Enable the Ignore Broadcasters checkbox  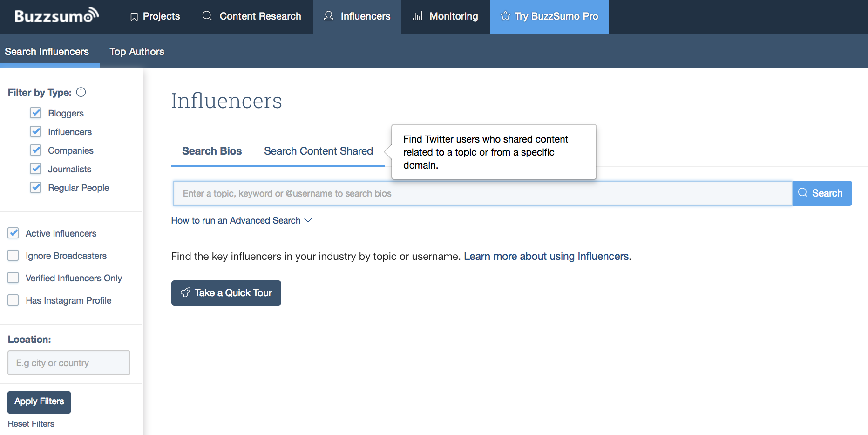pyautogui.click(x=13, y=255)
